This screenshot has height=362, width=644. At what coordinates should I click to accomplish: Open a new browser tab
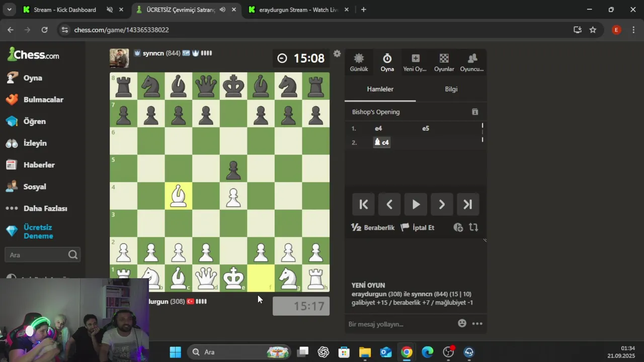[363, 10]
